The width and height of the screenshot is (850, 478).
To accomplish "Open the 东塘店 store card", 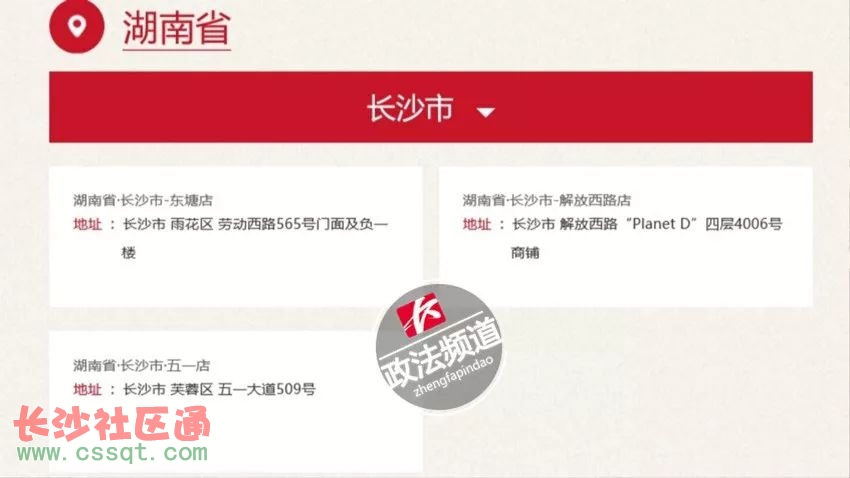I will point(236,237).
